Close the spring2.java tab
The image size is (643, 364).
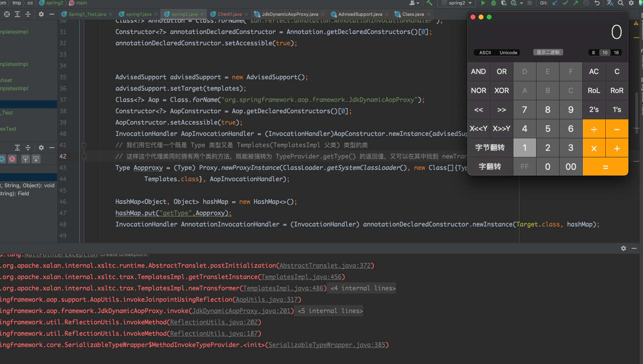(202, 14)
